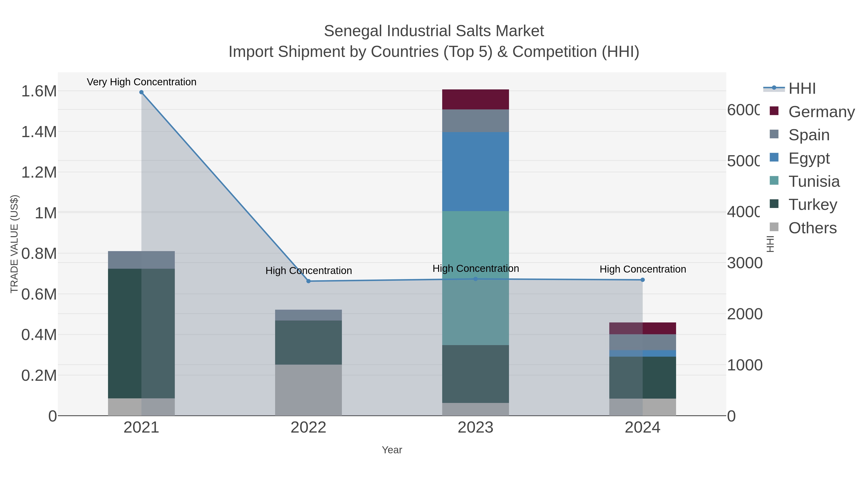Click the Turkey segment of the 2022 bar

[308, 342]
